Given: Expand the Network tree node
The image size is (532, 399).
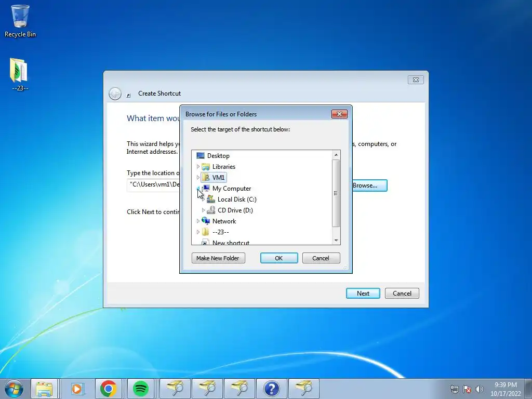Looking at the screenshot, I should pos(198,221).
